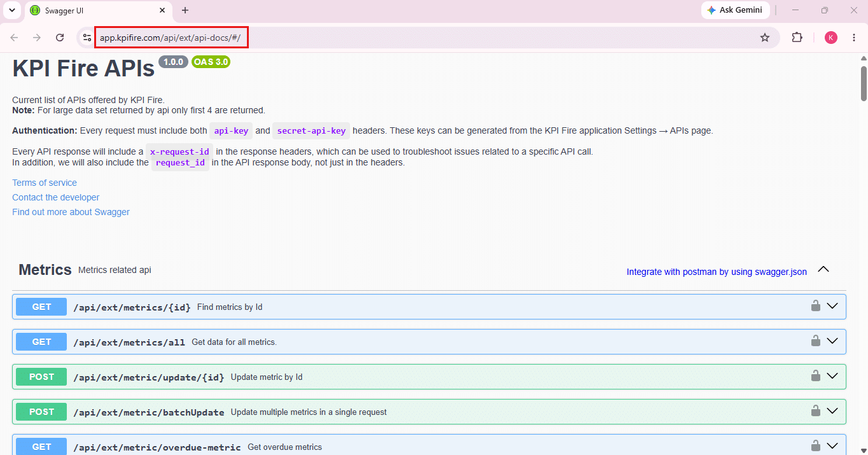The width and height of the screenshot is (868, 455).
Task: Expand the metrics/all endpoint chevron
Action: click(x=832, y=341)
